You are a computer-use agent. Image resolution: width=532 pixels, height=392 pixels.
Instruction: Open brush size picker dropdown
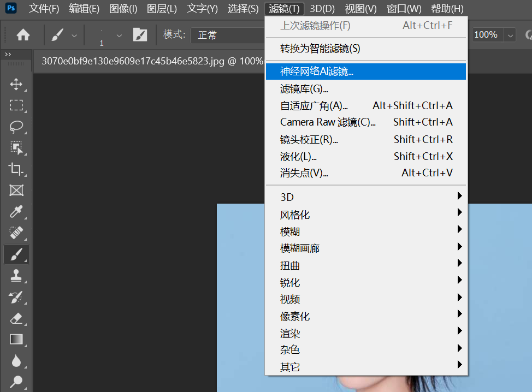119,35
